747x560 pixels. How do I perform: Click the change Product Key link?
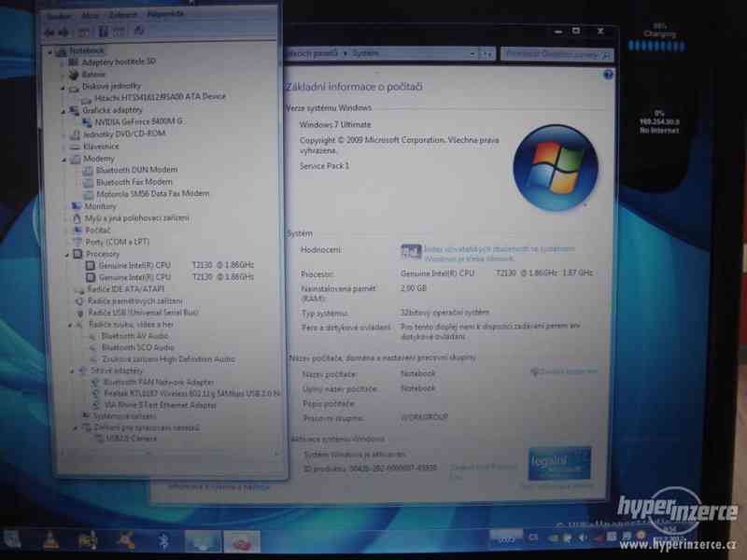482,471
